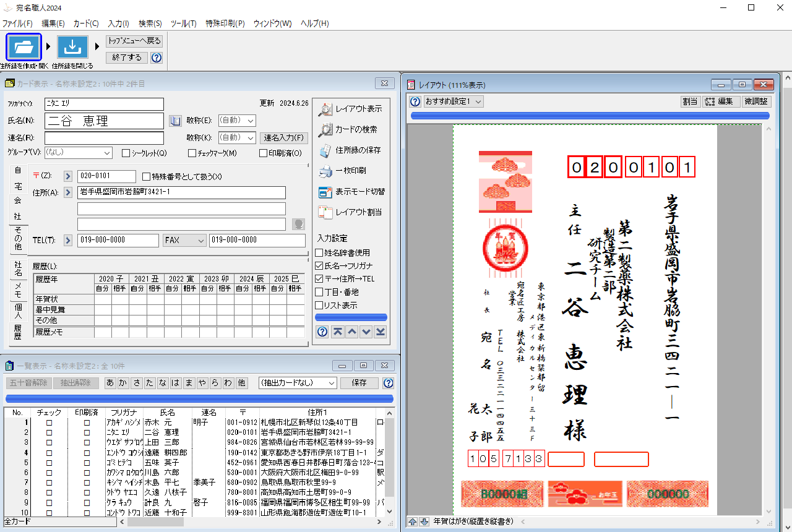
Task: Open the ツール(T) menu
Action: click(183, 24)
